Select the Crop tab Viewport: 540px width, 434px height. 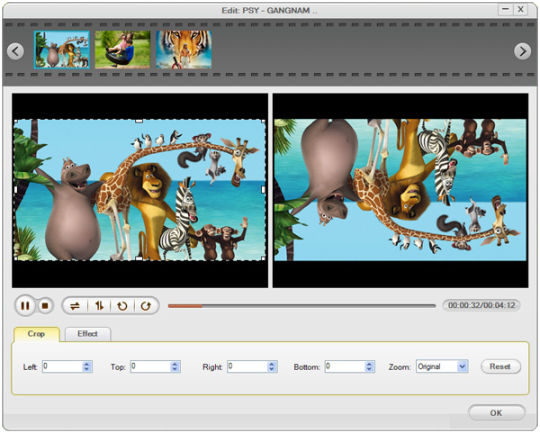click(36, 334)
